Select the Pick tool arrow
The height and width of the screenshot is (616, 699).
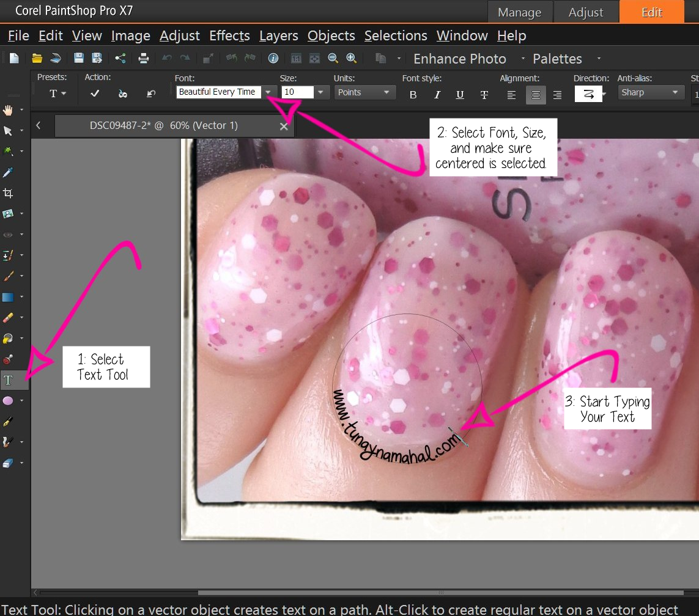(9, 131)
